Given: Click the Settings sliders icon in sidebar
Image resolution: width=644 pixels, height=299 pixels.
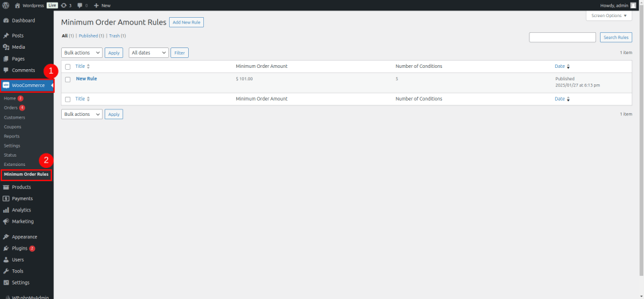Looking at the screenshot, I should click(x=6, y=283).
